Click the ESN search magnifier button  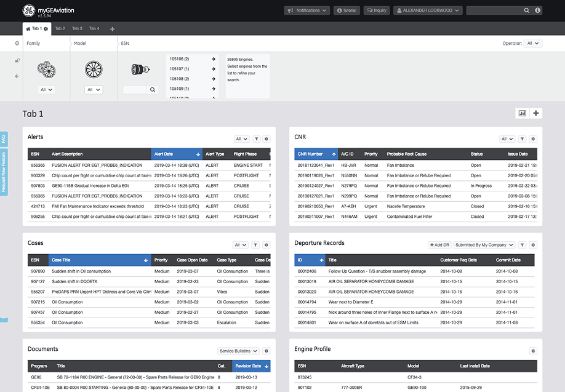[x=153, y=90]
